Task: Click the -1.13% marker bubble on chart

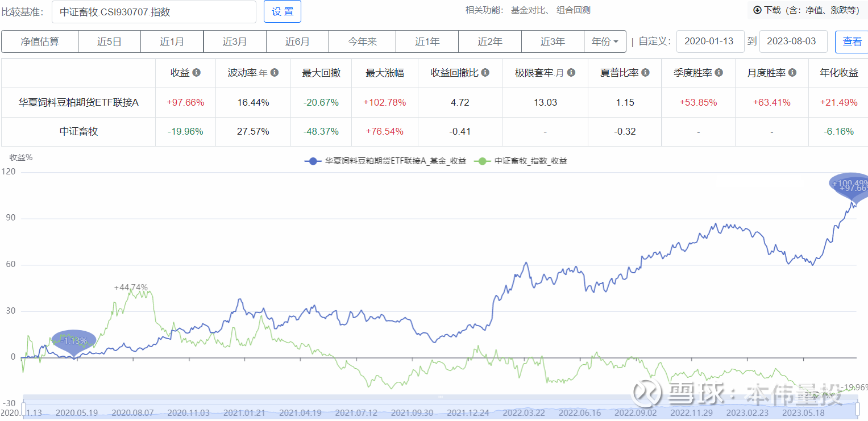Action: 74,341
